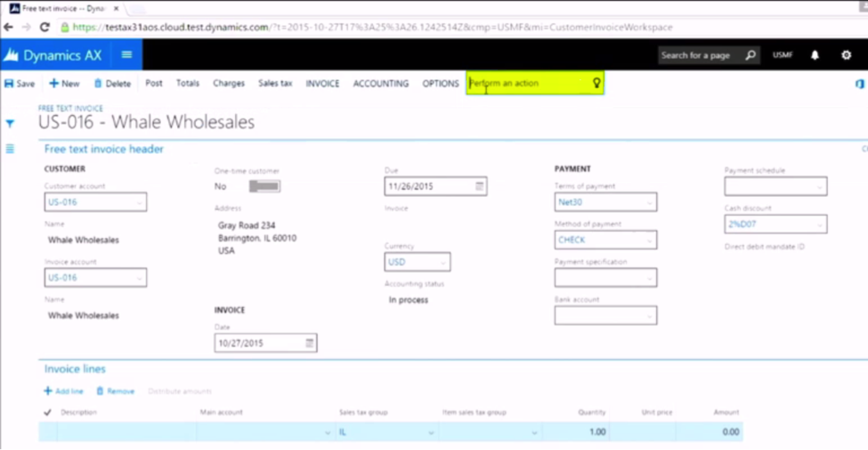Click the Description column header
Image resolution: width=868 pixels, height=450 pixels.
pos(78,413)
